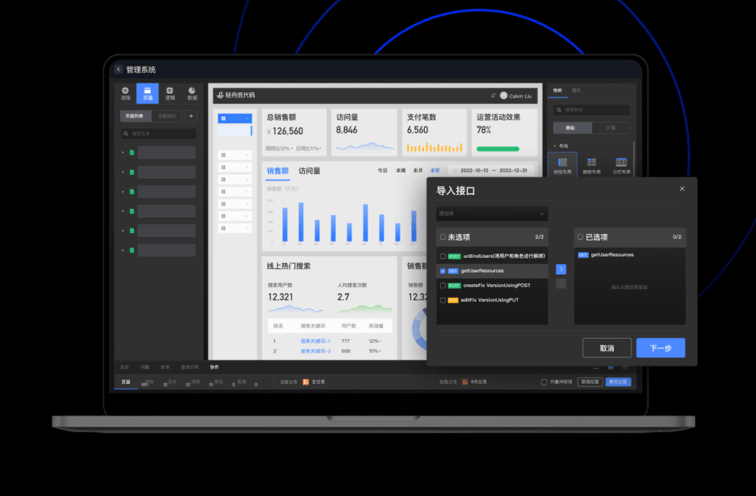Click the back arrow beside 管理系统
The image size is (756, 496).
[118, 70]
